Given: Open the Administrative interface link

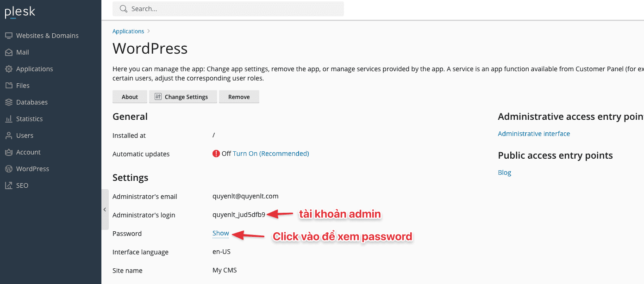Looking at the screenshot, I should [x=534, y=134].
